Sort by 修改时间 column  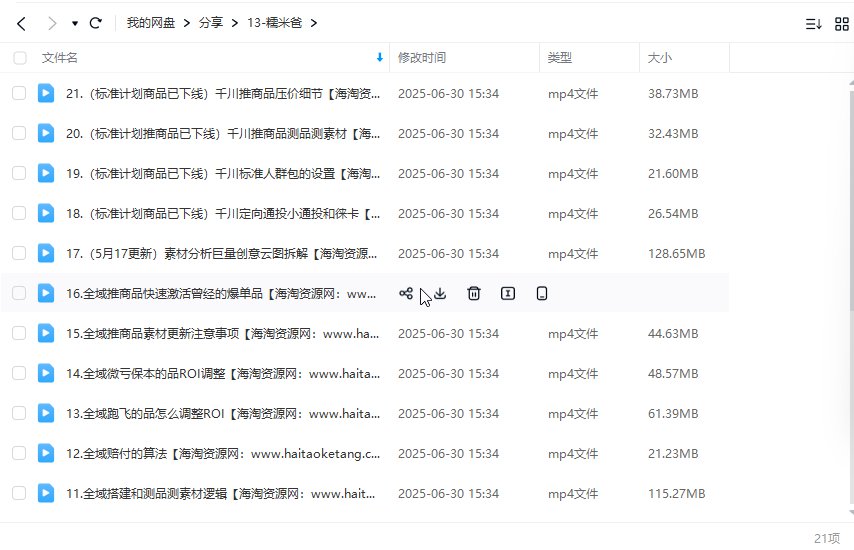click(422, 58)
